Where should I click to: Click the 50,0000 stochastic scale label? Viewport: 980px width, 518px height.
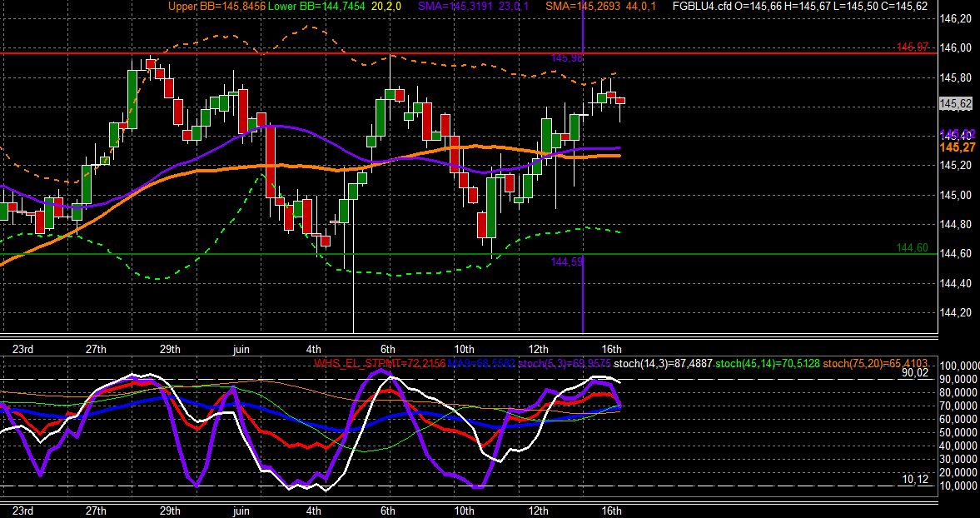tap(958, 432)
